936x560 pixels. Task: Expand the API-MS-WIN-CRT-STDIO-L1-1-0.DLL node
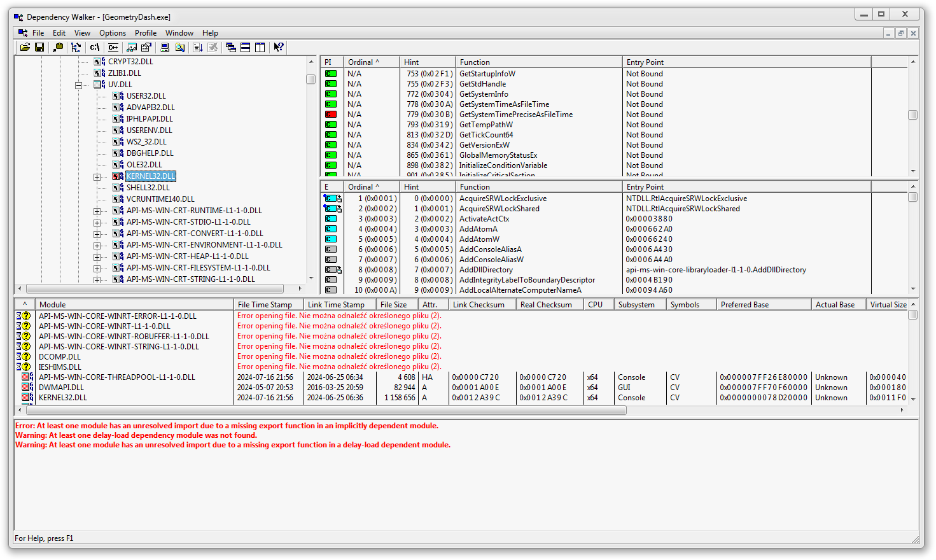coord(97,222)
